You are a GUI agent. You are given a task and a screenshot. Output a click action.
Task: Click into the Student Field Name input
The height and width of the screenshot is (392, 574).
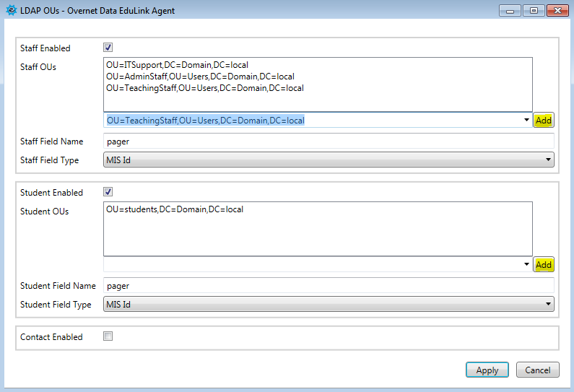[x=329, y=285]
